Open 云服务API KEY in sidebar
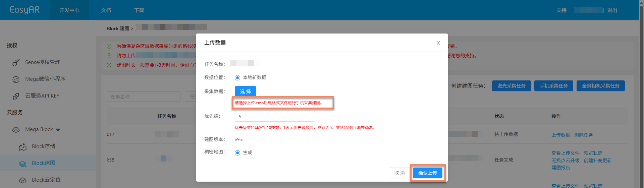The height and width of the screenshot is (188, 644). pyautogui.click(x=42, y=96)
